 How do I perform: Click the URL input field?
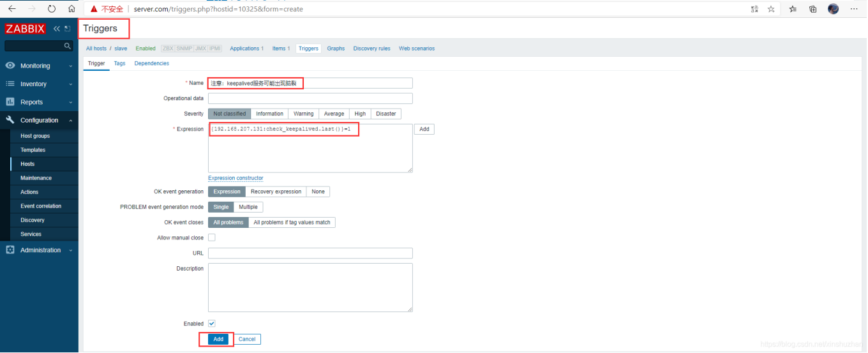[x=310, y=253]
